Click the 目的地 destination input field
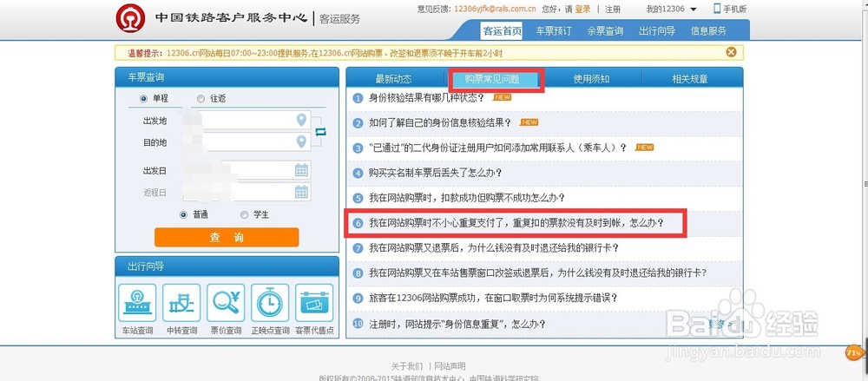Viewport: 868px width, 381px height. point(246,142)
